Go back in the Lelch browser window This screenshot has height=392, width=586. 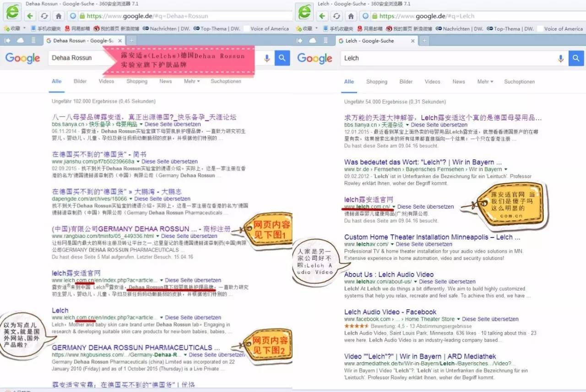[x=322, y=16]
